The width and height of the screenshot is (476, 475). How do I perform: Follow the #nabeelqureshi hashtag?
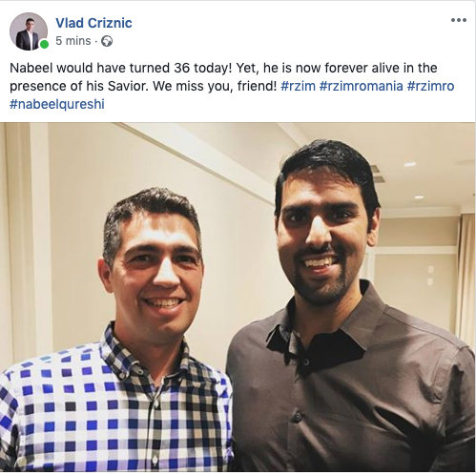click(57, 105)
